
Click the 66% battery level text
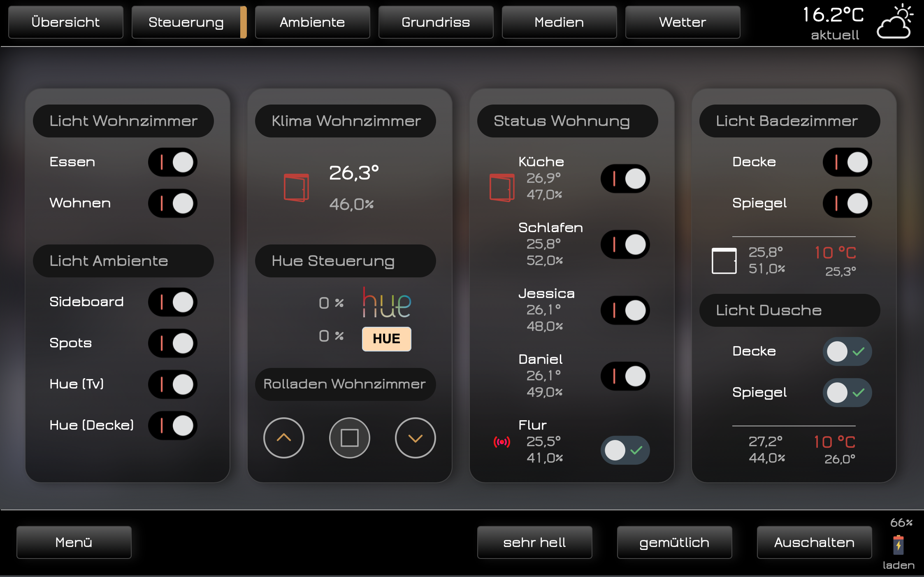pos(901,523)
